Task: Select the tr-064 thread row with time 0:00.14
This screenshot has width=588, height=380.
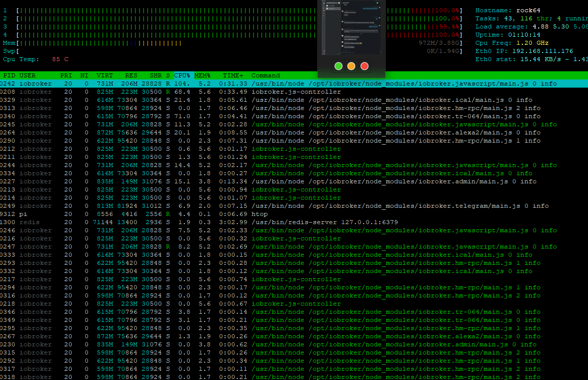Action: tap(294, 312)
